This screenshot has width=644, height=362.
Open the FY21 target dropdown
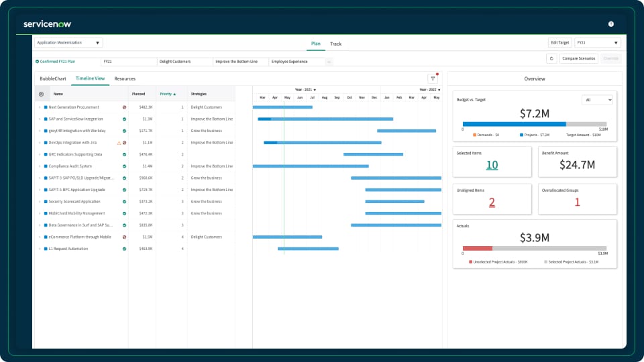pos(597,43)
